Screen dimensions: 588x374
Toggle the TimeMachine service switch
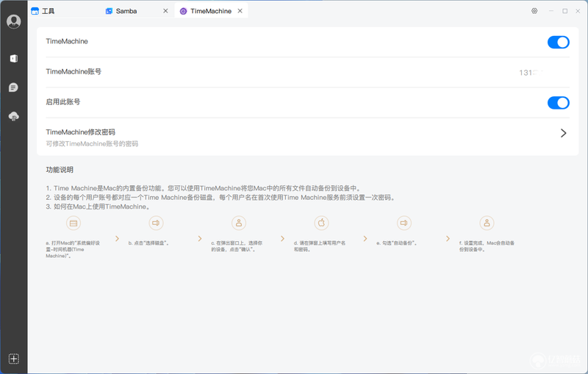(x=559, y=43)
